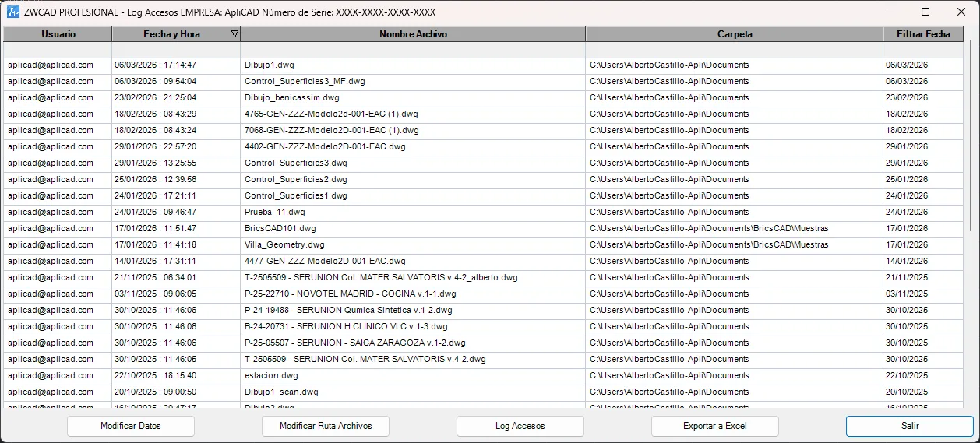Select filter date 25/01/2026 in Filtrar Fecha

pyautogui.click(x=907, y=179)
